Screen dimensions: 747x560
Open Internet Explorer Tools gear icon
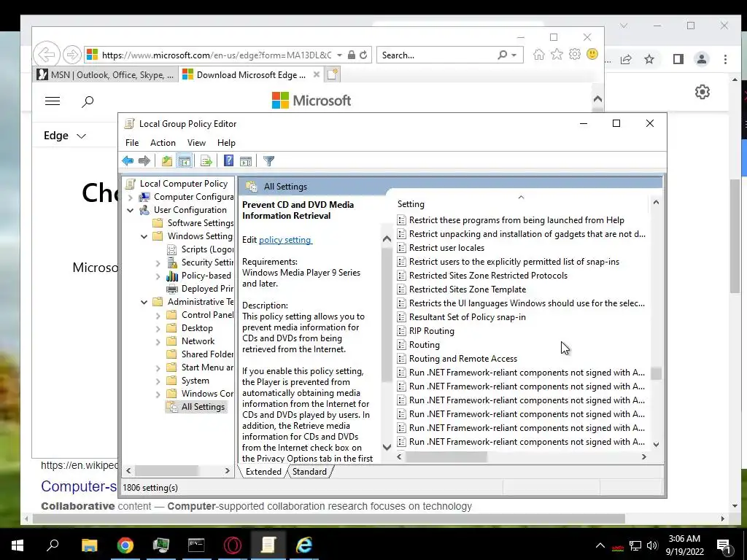[575, 55]
